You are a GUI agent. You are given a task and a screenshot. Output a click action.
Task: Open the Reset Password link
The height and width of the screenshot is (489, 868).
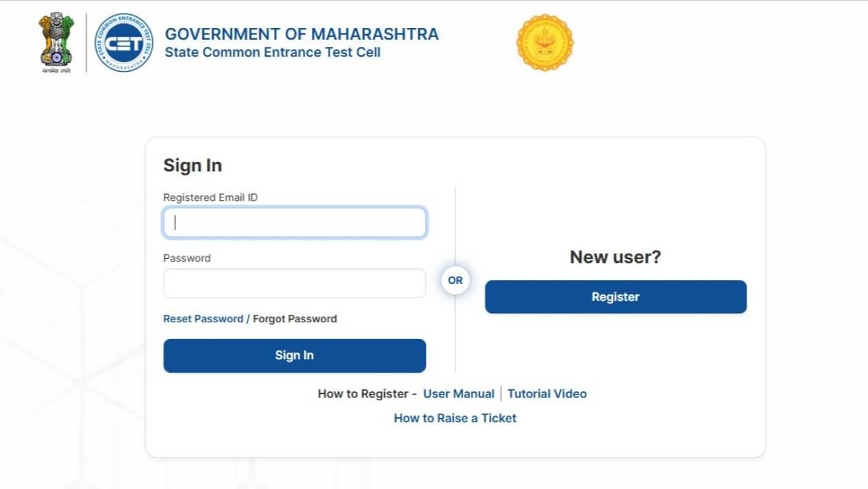(x=203, y=319)
